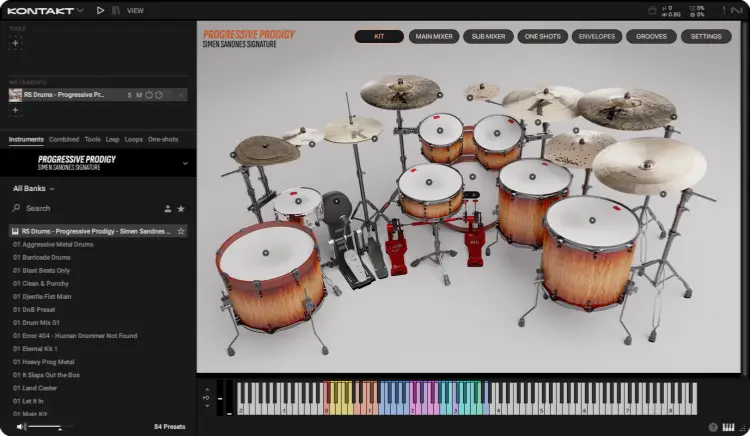Open the Grooves page
Viewport: 750px width, 436px height.
(651, 37)
